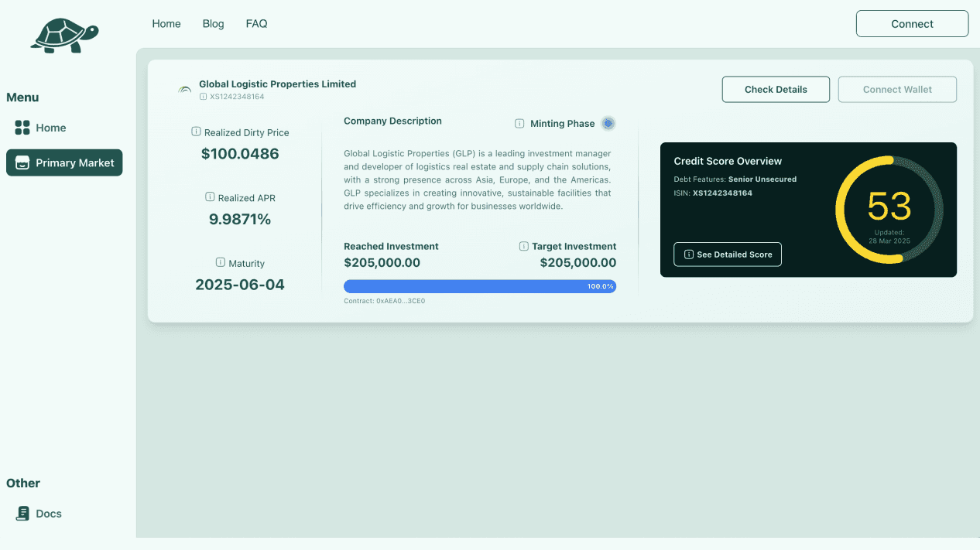This screenshot has height=550, width=980.
Task: Click the Minting Phase label
Action: pos(563,123)
